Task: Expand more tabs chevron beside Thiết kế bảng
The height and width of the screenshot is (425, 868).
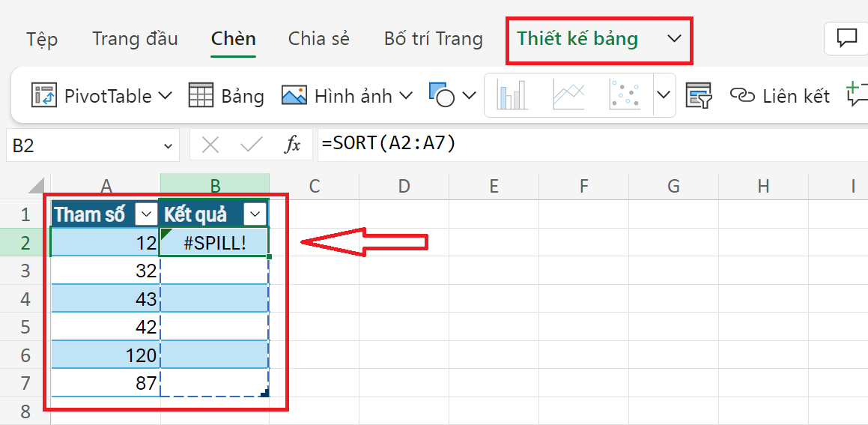Action: tap(674, 39)
